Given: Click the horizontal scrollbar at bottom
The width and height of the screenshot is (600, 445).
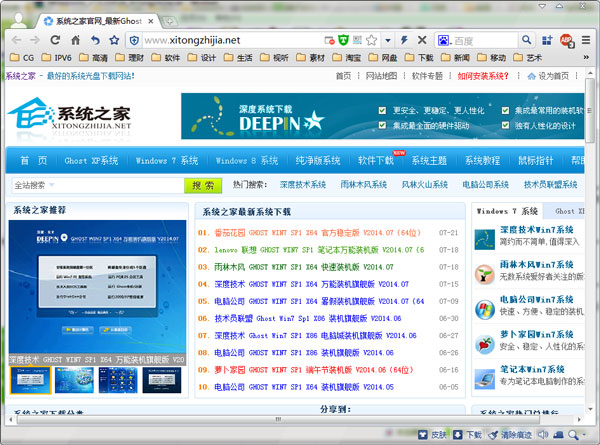Looking at the screenshot, I should click(278, 419).
